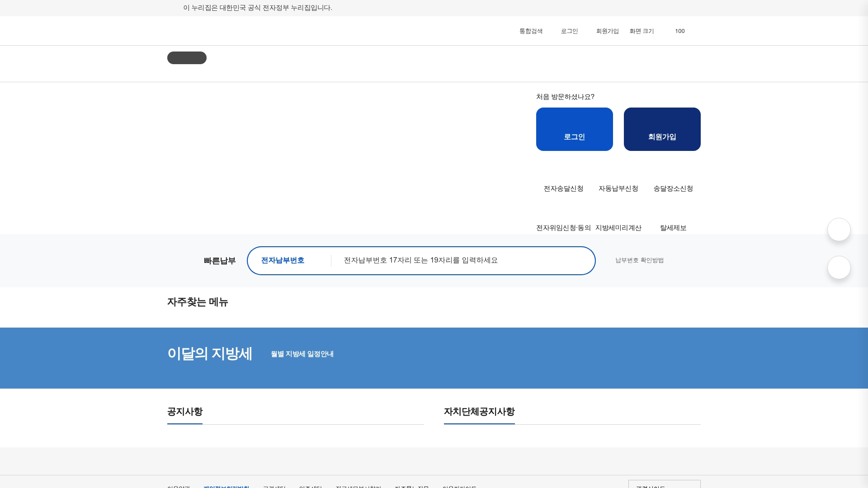Select the 자치단체공지사항 tab heading
Image resolution: width=868 pixels, height=488 pixels.
point(479,412)
